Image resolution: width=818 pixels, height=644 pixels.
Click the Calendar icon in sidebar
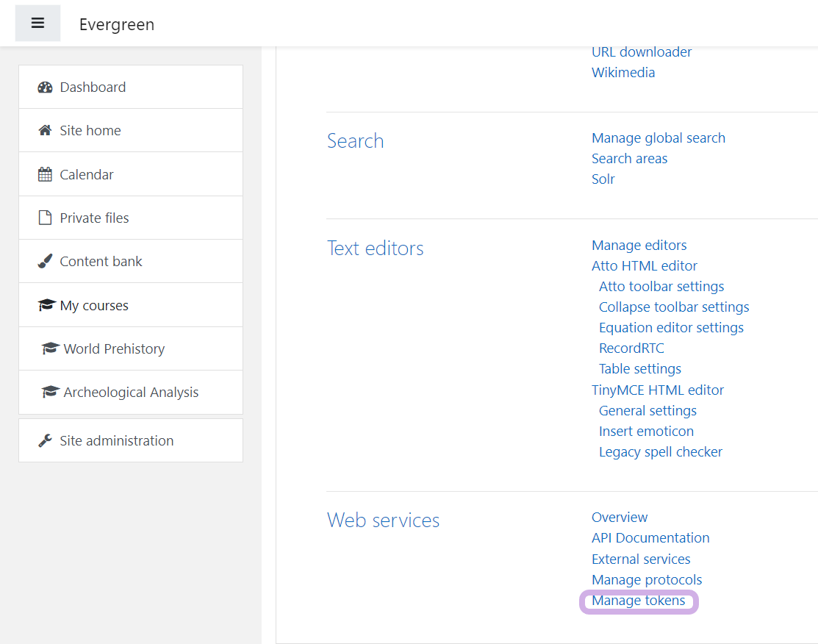click(46, 175)
